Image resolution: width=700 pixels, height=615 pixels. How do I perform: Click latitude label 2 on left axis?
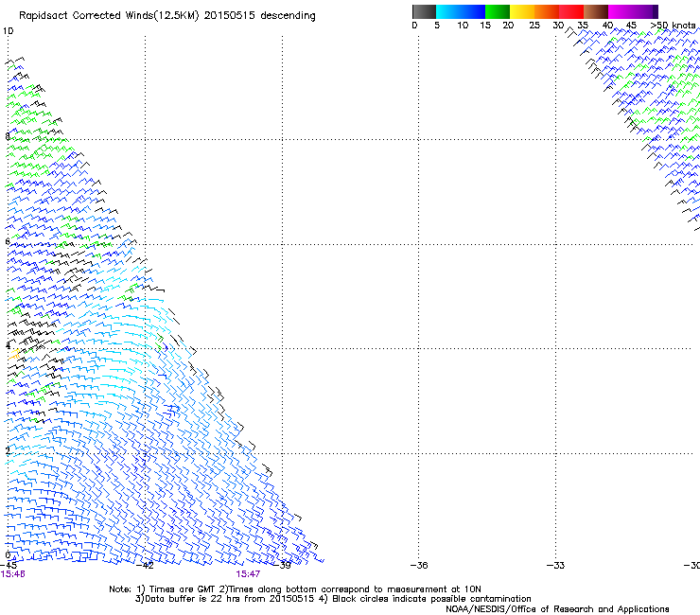coord(8,450)
